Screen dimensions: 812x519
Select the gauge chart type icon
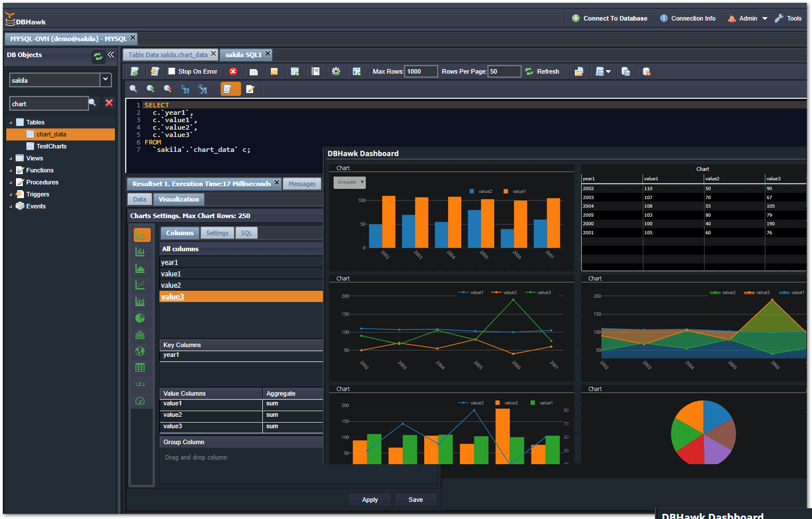(x=140, y=401)
